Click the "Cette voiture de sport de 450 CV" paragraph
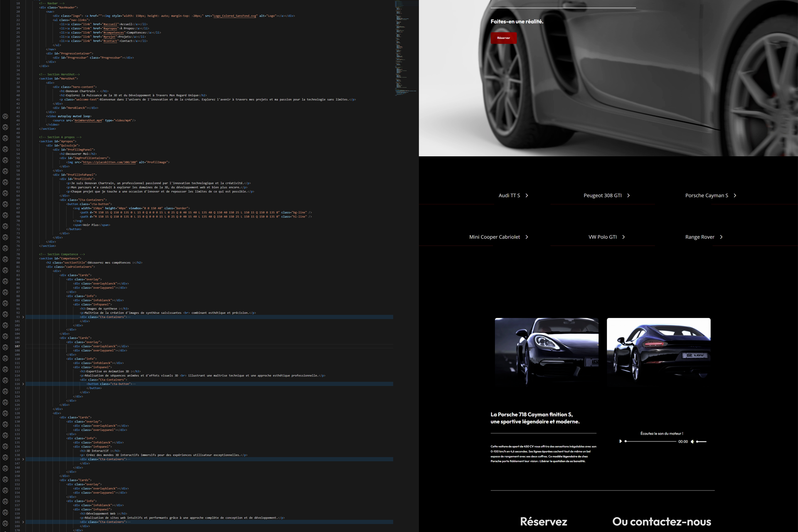 [x=543, y=454]
